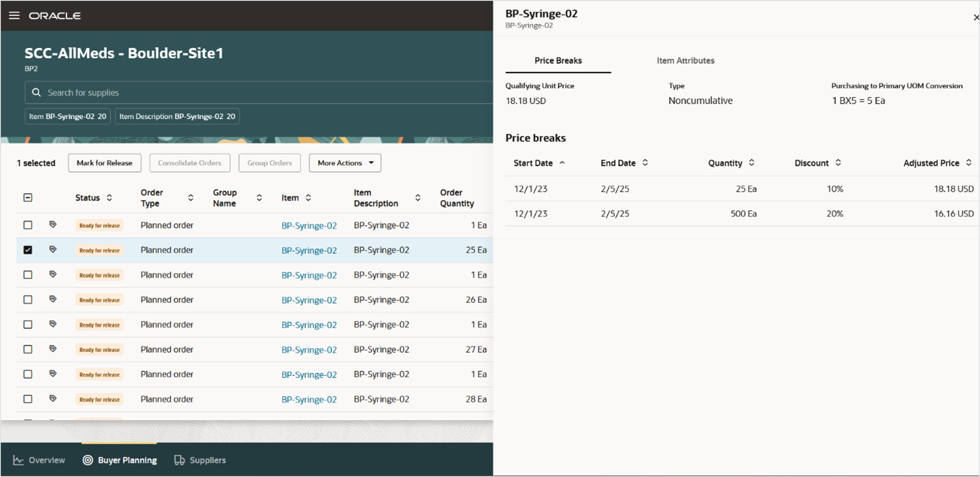The image size is (980, 477).
Task: Sort by Group Name column
Action: (x=259, y=198)
